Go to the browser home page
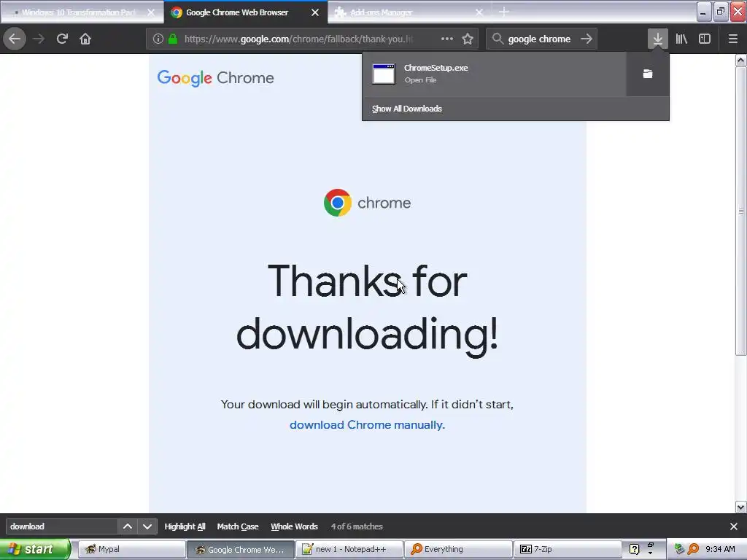This screenshot has width=747, height=560. click(x=85, y=39)
